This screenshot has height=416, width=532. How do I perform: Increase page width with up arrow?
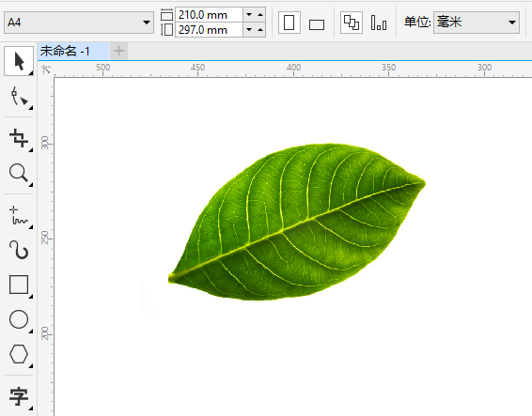click(260, 15)
